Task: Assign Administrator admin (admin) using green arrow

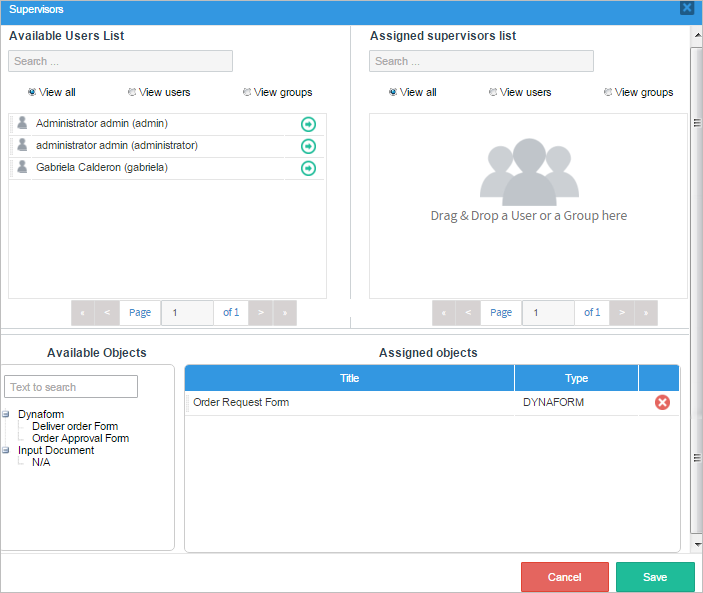Action: coord(308,124)
